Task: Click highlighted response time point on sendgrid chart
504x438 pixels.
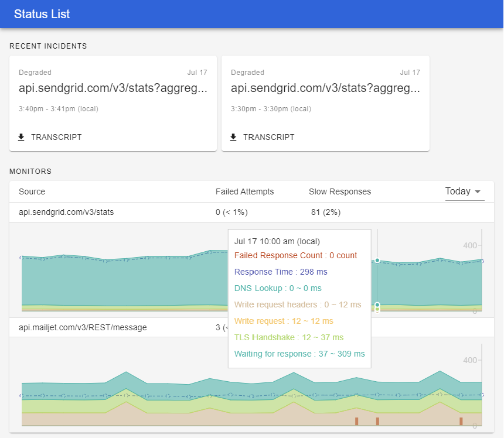Action: (377, 261)
